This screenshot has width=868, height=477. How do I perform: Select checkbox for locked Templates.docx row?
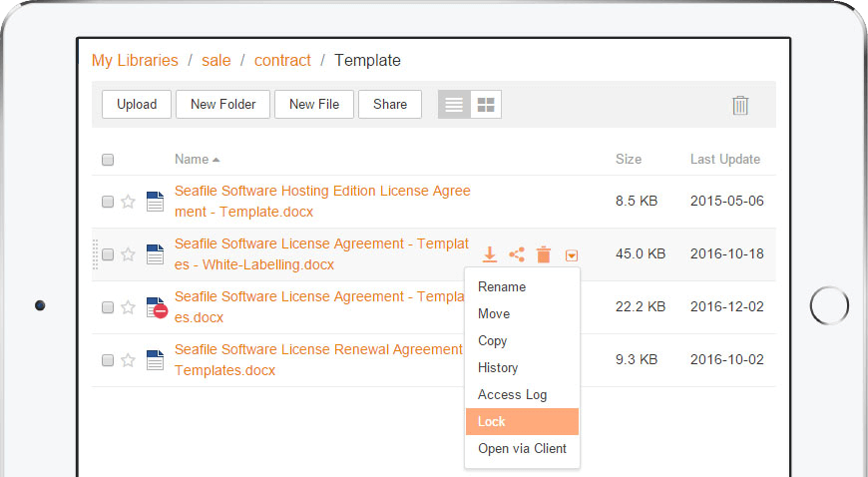point(108,307)
